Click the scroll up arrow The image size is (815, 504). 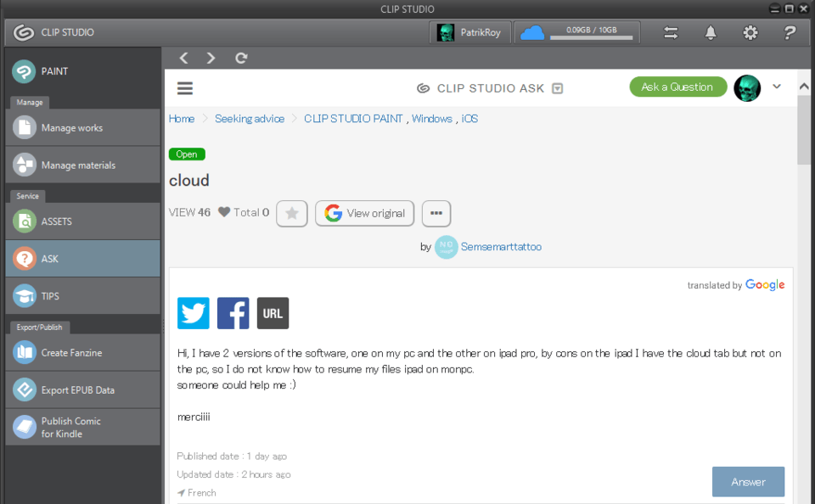point(804,87)
